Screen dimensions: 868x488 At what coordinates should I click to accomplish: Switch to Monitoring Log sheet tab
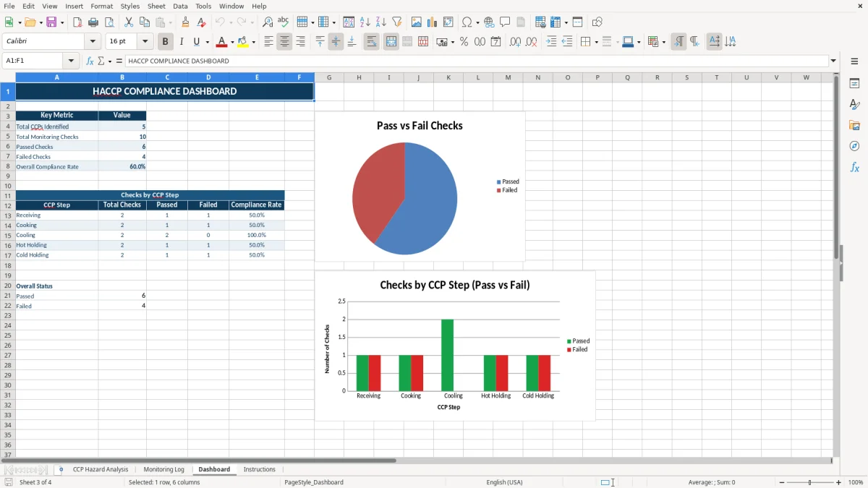[163, 469]
